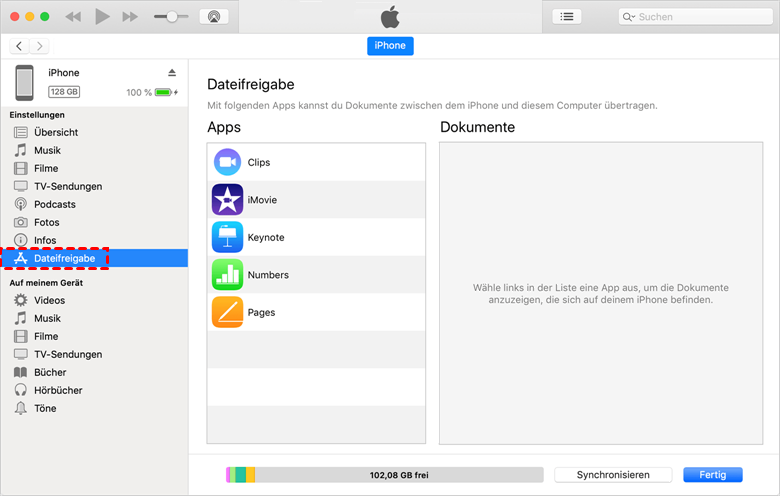Click the fast-forward playback button
780x496 pixels.
pyautogui.click(x=130, y=16)
